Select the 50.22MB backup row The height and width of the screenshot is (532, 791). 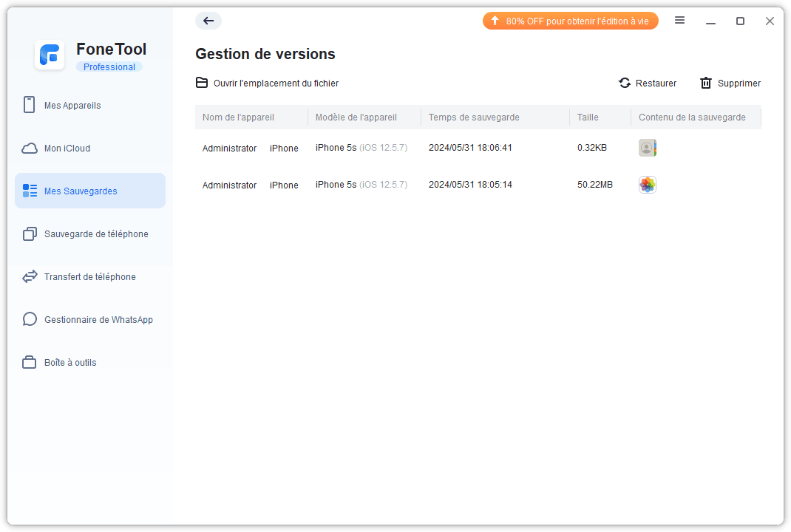tap(594, 185)
